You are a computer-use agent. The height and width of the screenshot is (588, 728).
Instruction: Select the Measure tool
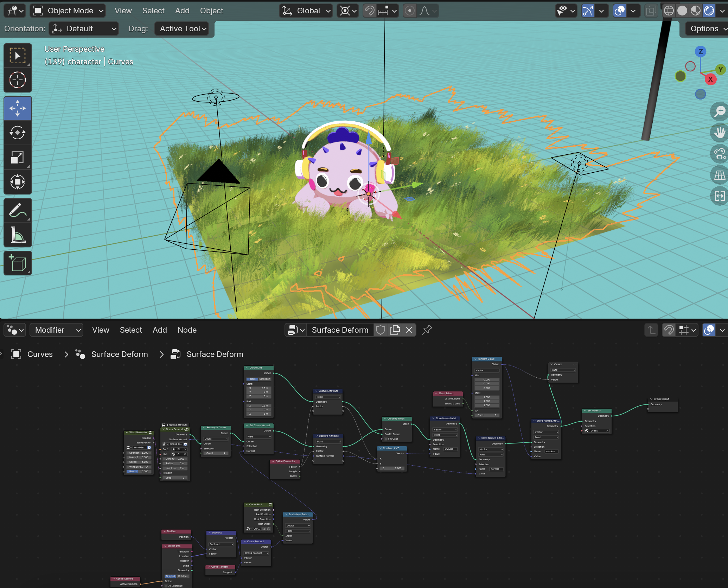17,235
